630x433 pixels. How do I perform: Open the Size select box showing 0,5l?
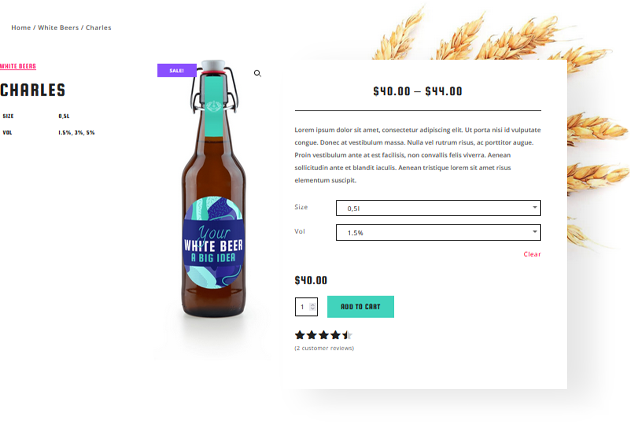438,208
